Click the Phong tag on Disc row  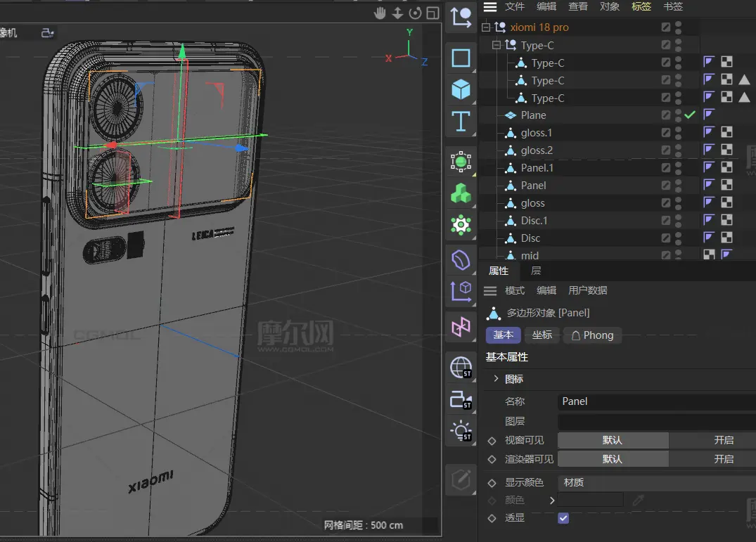708,237
